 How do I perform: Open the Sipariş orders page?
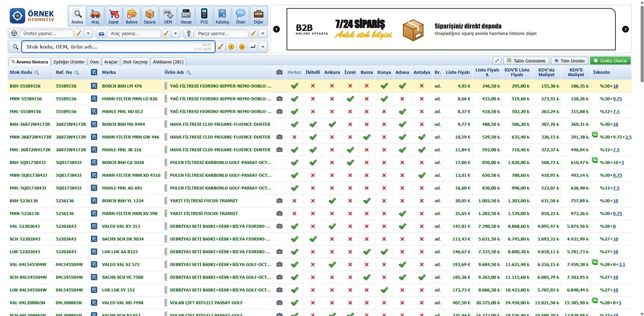[150, 16]
